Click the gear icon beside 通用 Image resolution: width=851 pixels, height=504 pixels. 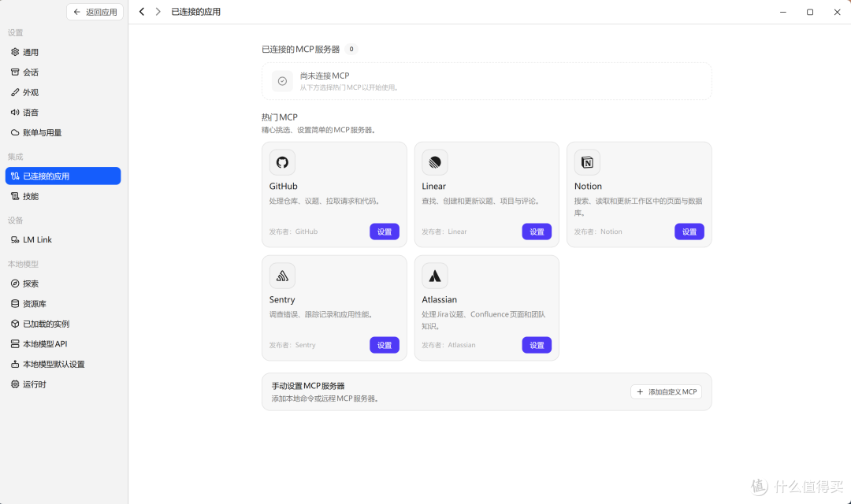coord(15,52)
